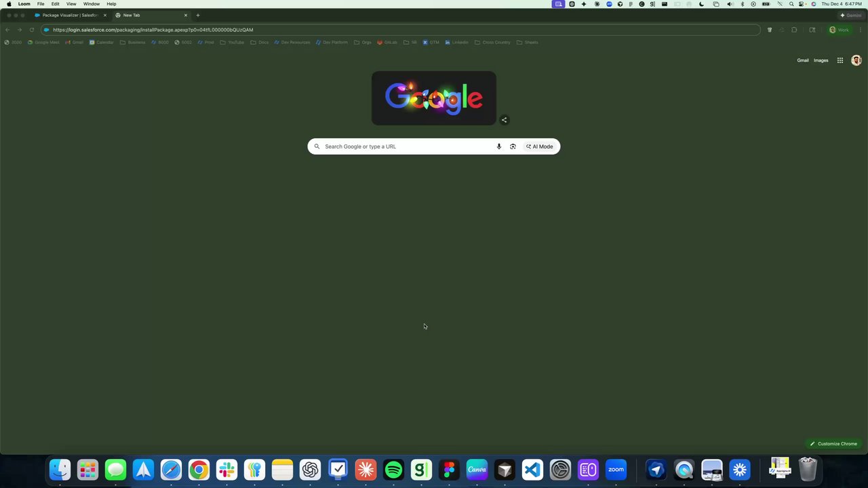868x488 pixels.
Task: Open the Loom application menu
Action: 24,4
